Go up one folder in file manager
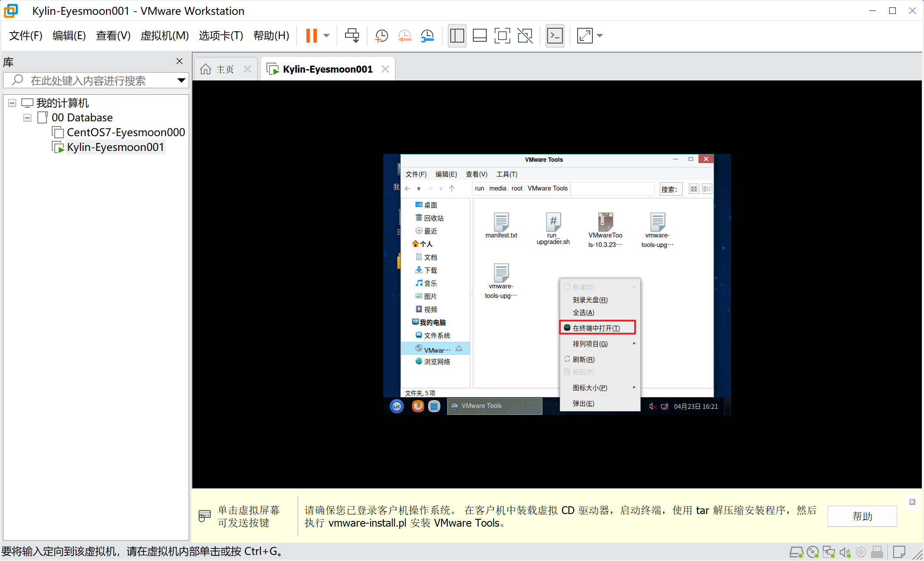This screenshot has height=561, width=924. pyautogui.click(x=452, y=189)
